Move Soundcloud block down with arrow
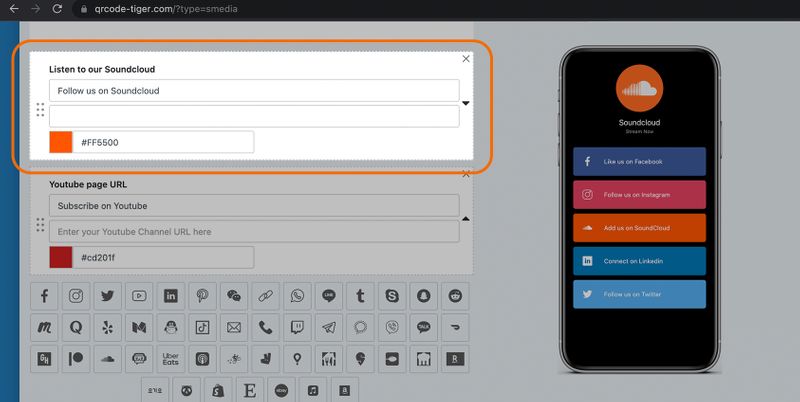The image size is (800, 402). (x=466, y=103)
